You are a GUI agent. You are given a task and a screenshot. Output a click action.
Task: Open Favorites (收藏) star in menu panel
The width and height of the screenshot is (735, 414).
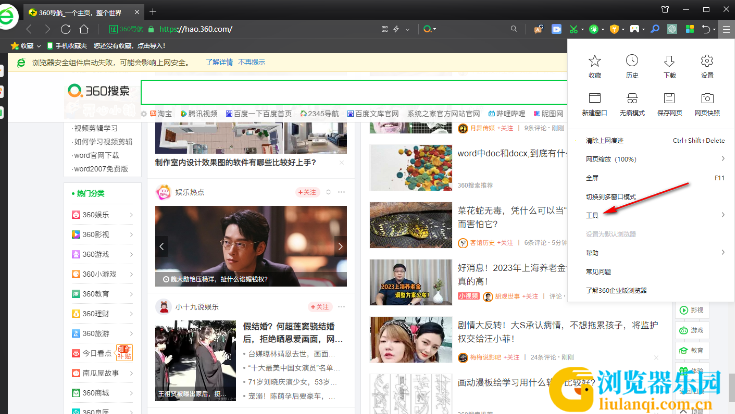pos(594,61)
